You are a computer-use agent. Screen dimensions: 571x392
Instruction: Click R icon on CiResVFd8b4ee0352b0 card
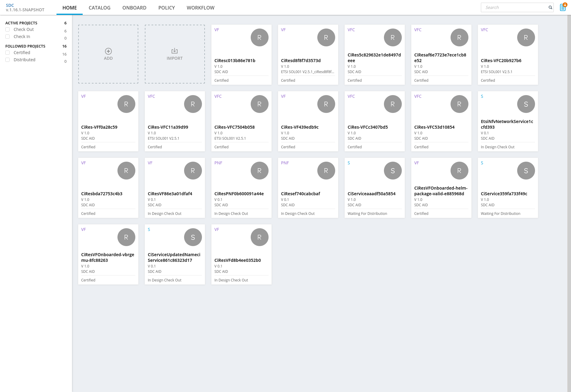coord(259,237)
